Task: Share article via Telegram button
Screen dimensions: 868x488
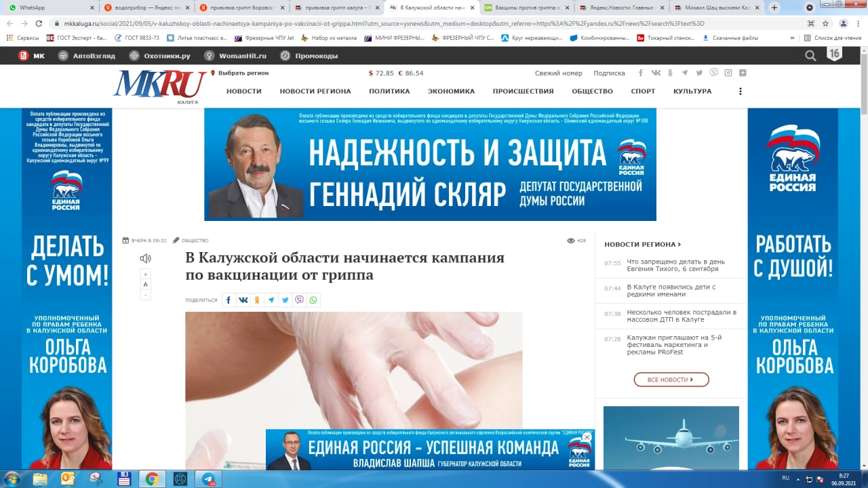Action: (271, 300)
